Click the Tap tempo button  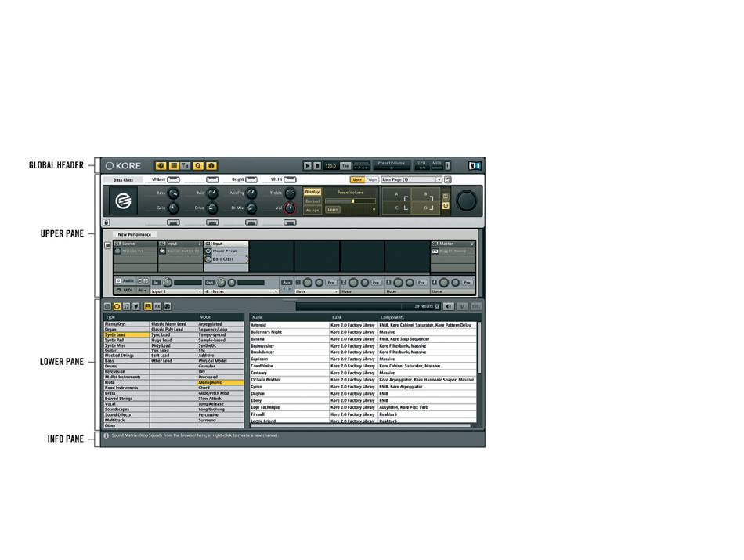[x=345, y=165]
